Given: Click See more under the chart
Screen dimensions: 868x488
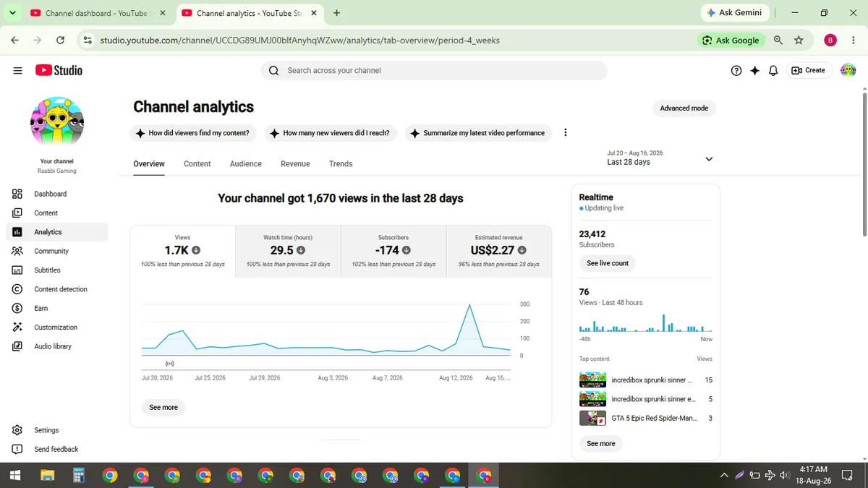Looking at the screenshot, I should pyautogui.click(x=163, y=408).
